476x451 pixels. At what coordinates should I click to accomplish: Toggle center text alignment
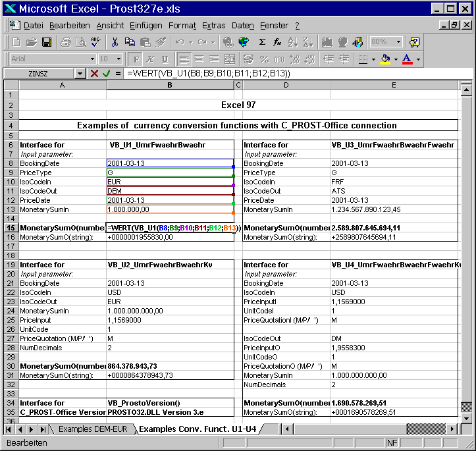click(199, 59)
